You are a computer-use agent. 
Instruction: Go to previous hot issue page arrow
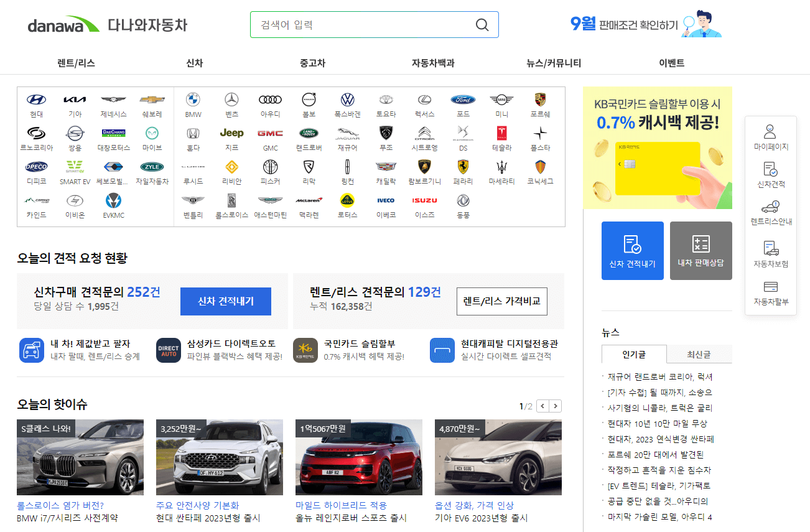tap(542, 406)
